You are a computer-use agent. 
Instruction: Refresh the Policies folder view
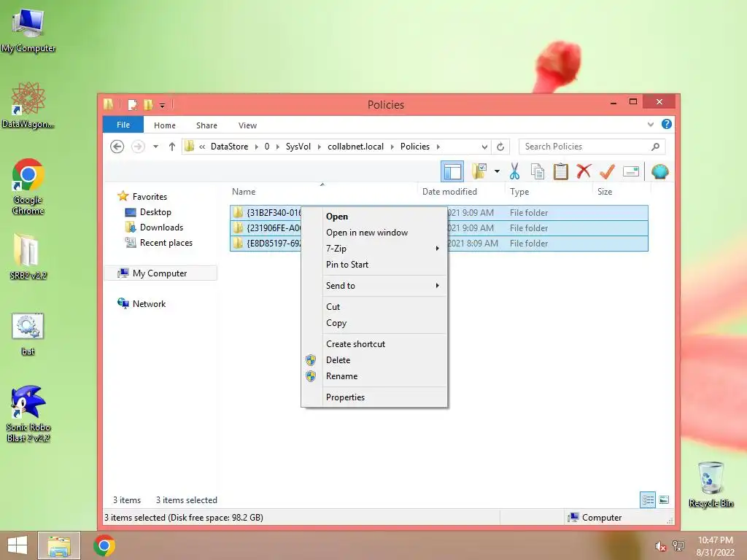(x=500, y=147)
